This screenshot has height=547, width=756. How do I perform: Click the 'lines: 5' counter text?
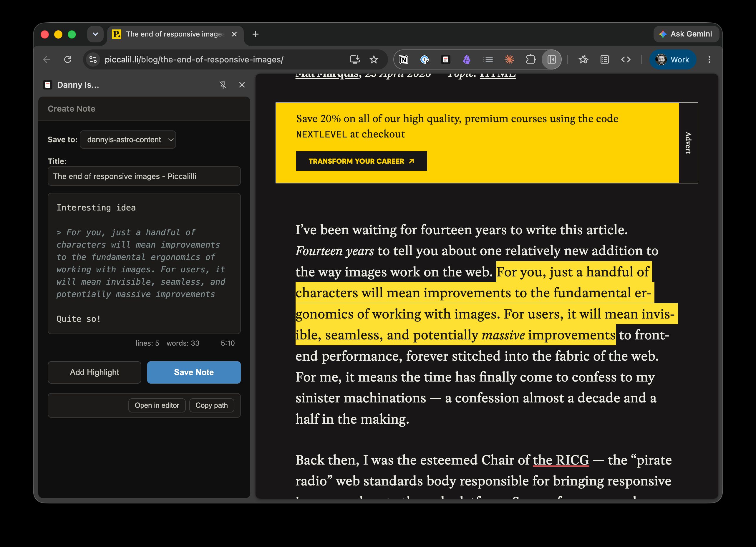click(147, 343)
